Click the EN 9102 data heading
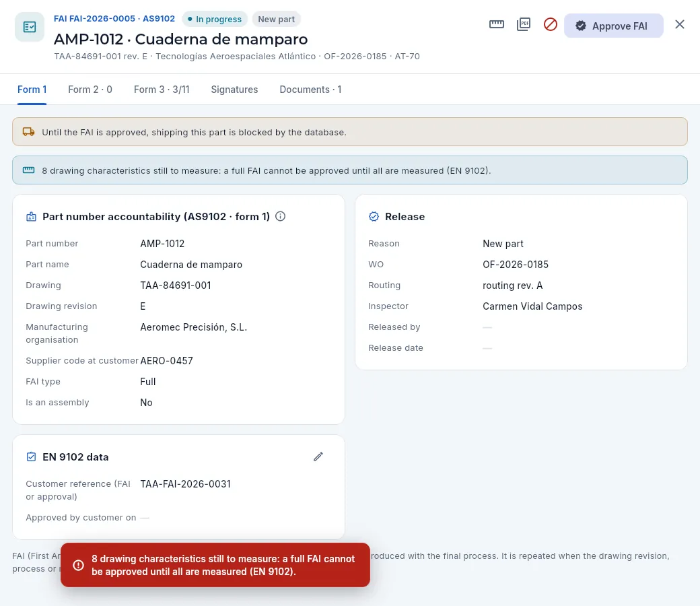 tap(75, 457)
